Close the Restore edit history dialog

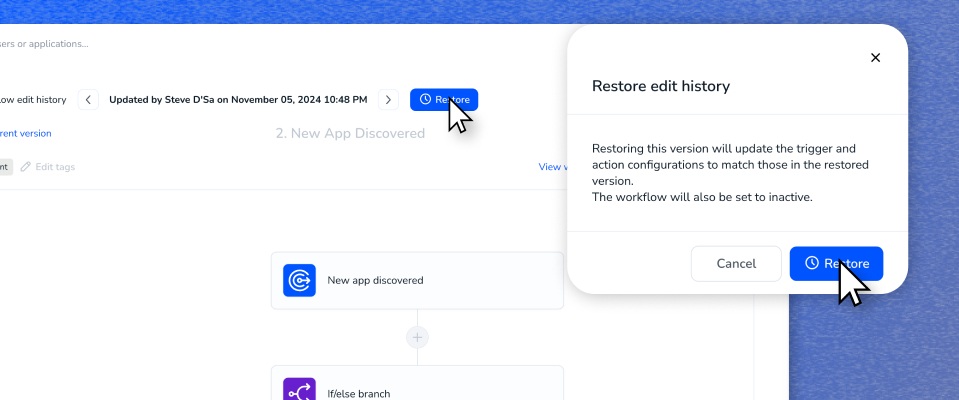[x=875, y=57]
